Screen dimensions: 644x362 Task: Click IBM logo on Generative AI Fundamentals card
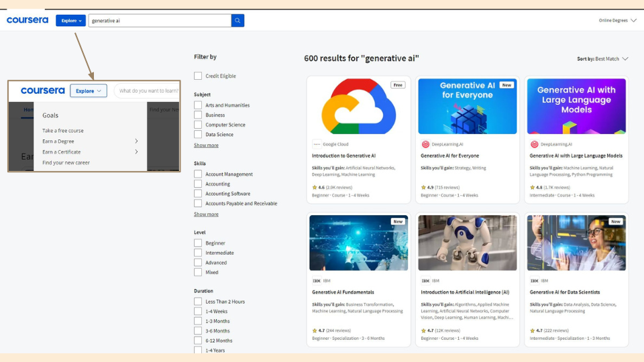(x=317, y=281)
